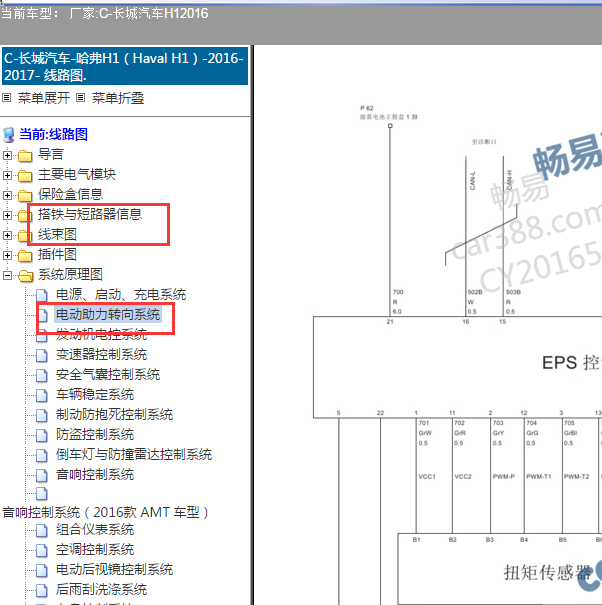Viewport: 602px width, 605px height.
Task: Click the 菜单展开 text link
Action: pyautogui.click(x=44, y=98)
